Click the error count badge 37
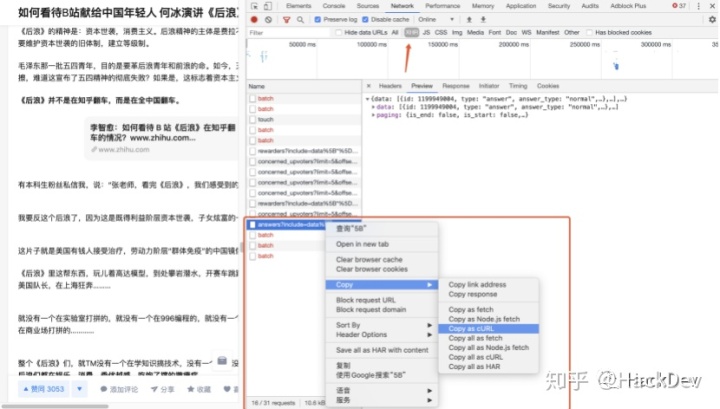This screenshot has width=720, height=409. [x=679, y=6]
